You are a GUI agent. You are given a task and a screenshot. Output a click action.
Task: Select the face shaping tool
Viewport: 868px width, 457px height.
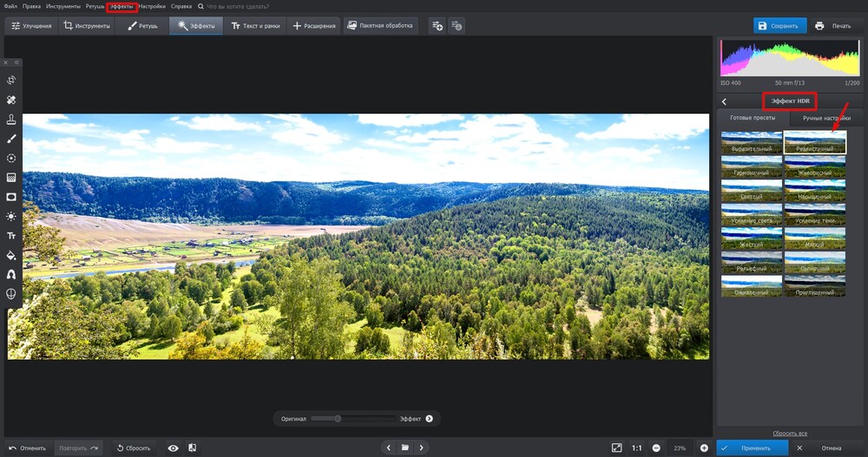pos(11,294)
